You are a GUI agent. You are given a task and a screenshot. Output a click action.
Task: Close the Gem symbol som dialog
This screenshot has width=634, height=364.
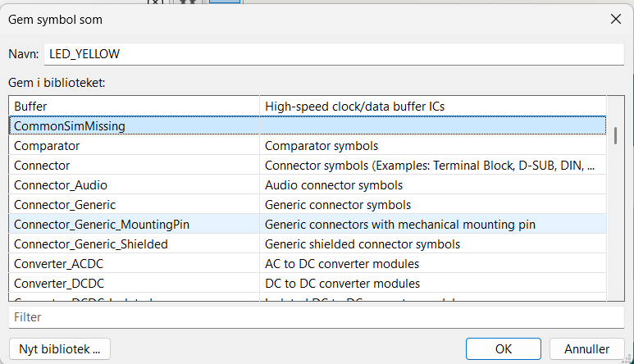(x=615, y=19)
